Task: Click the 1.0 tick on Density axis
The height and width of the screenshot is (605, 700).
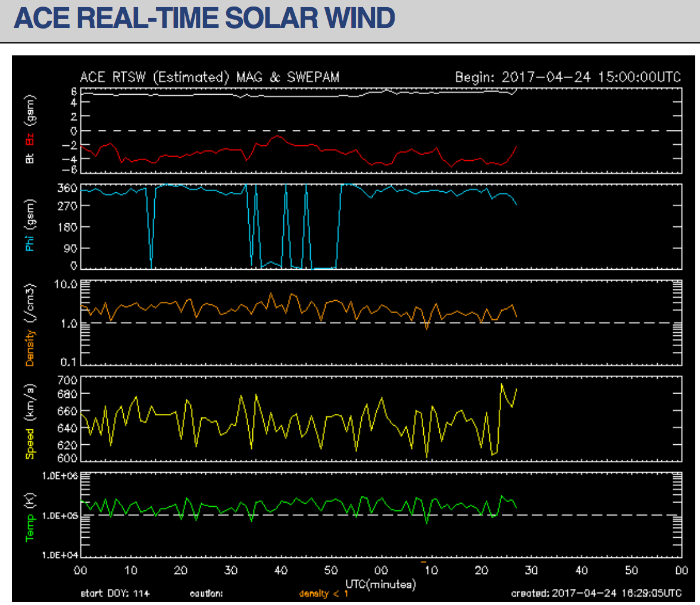Action: click(69, 323)
